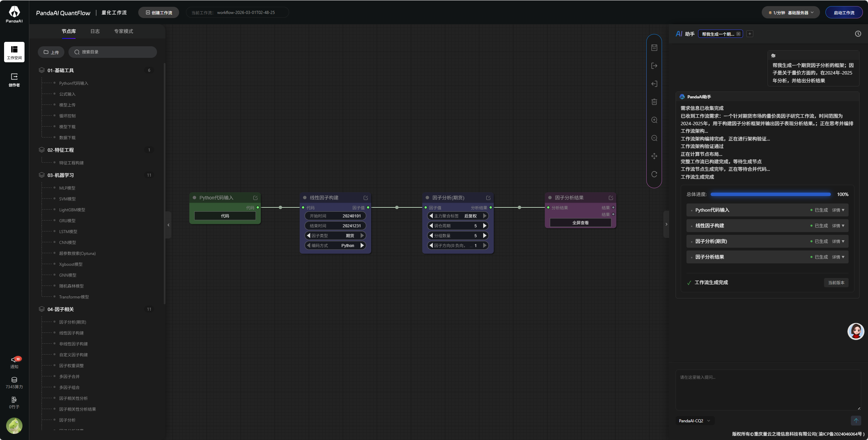Add a new AI assistant chat tab

(749, 34)
